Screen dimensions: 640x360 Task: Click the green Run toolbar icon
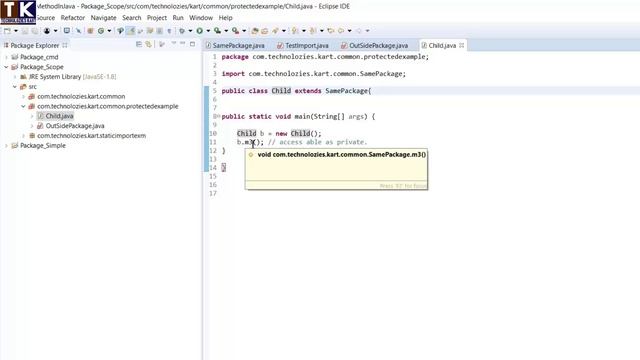(200, 31)
